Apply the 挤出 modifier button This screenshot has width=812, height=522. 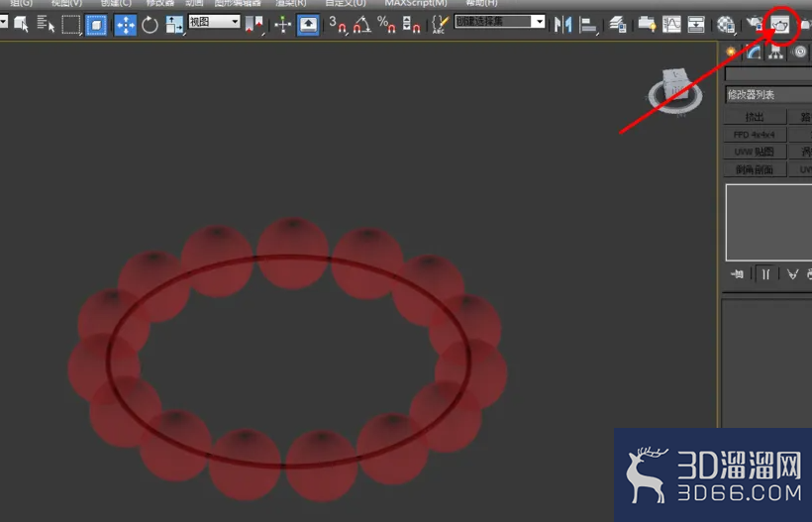point(755,117)
